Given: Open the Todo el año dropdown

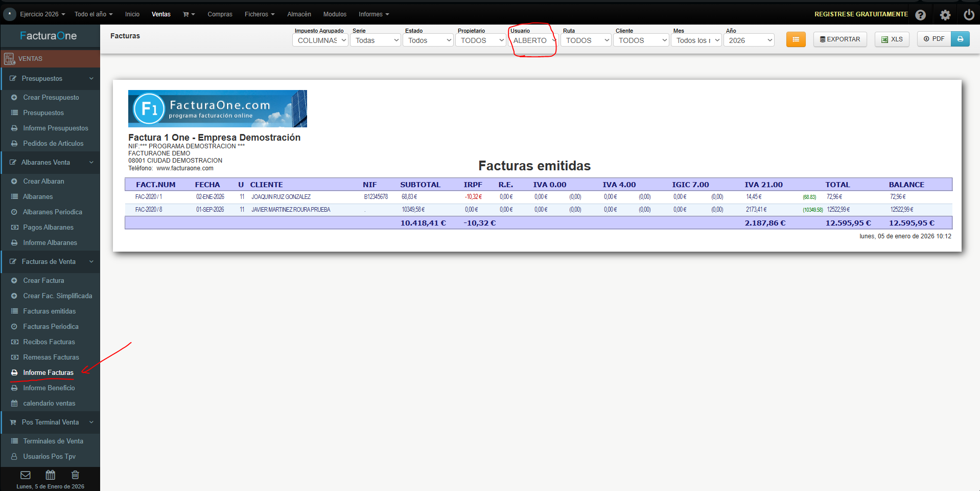Looking at the screenshot, I should pyautogui.click(x=94, y=14).
